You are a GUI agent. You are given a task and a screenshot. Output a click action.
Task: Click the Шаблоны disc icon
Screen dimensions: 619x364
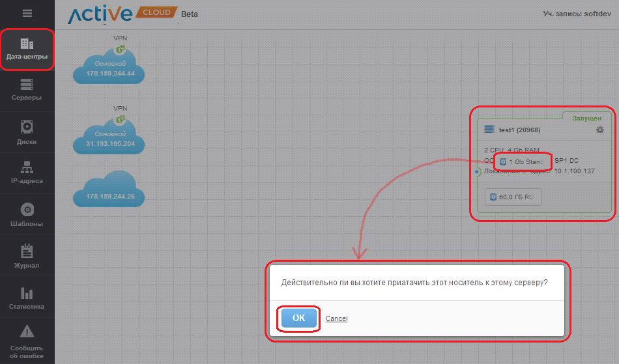[27, 210]
